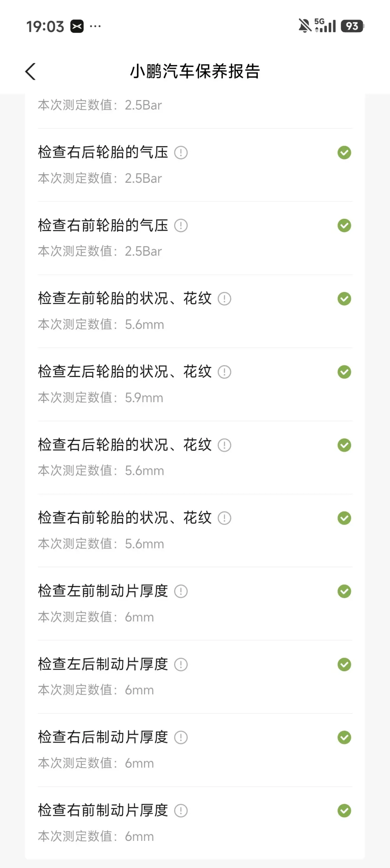This screenshot has height=868, width=390.
Task: Tap the battery indicator in status bar
Action: coord(352,26)
